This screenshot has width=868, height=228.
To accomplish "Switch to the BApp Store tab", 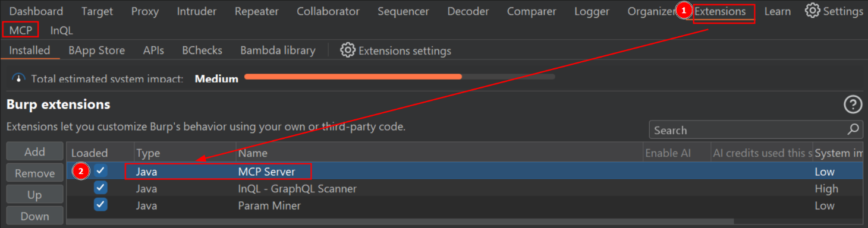I will [96, 50].
